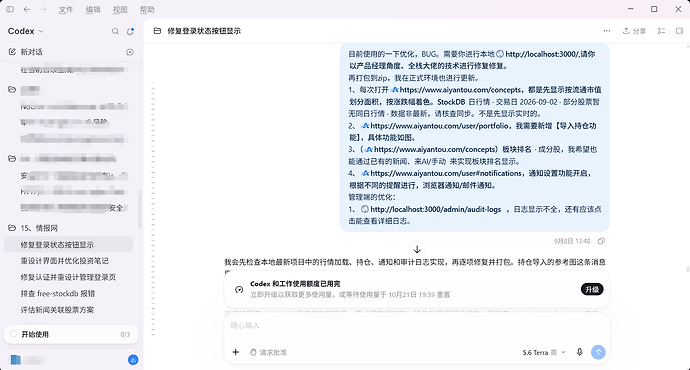Open the user profile avatar at sidebar bottom
This screenshot has height=370, width=690.
coord(16,360)
